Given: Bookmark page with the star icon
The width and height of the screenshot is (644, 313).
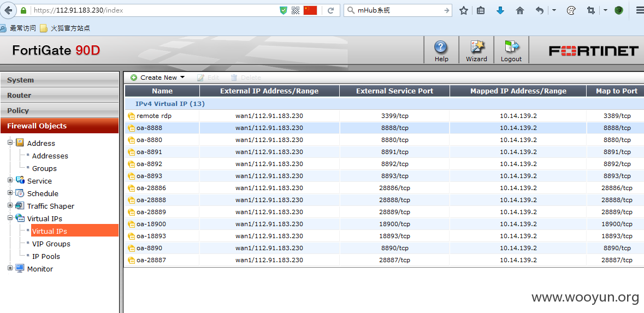Looking at the screenshot, I should coord(464,11).
